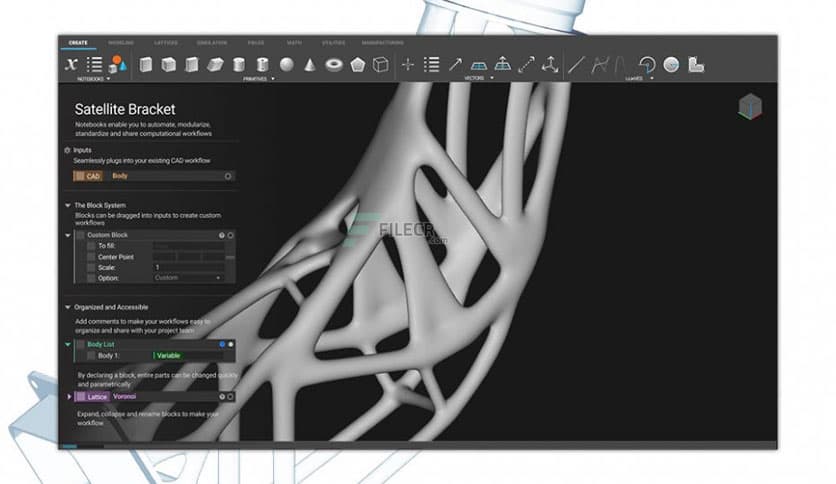The image size is (836, 484).
Task: Select the sphere icon in Curves group
Action: [671, 64]
